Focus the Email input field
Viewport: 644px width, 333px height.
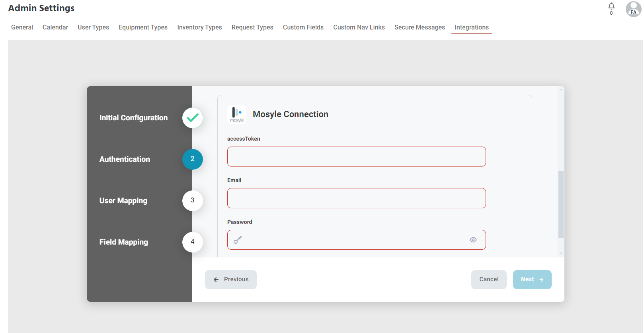coord(357,198)
